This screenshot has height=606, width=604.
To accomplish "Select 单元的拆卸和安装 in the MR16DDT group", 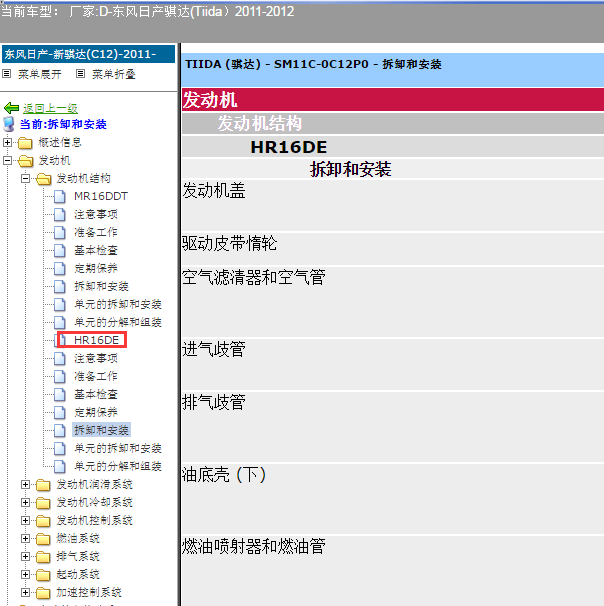I will [x=118, y=304].
